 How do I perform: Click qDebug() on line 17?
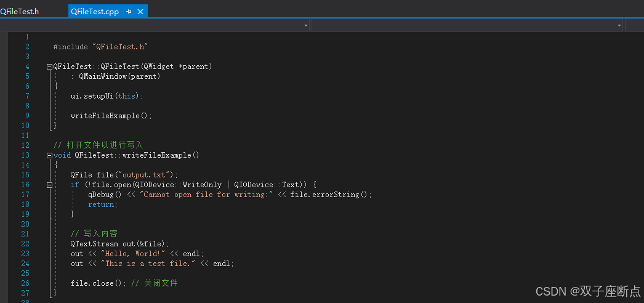[105, 195]
